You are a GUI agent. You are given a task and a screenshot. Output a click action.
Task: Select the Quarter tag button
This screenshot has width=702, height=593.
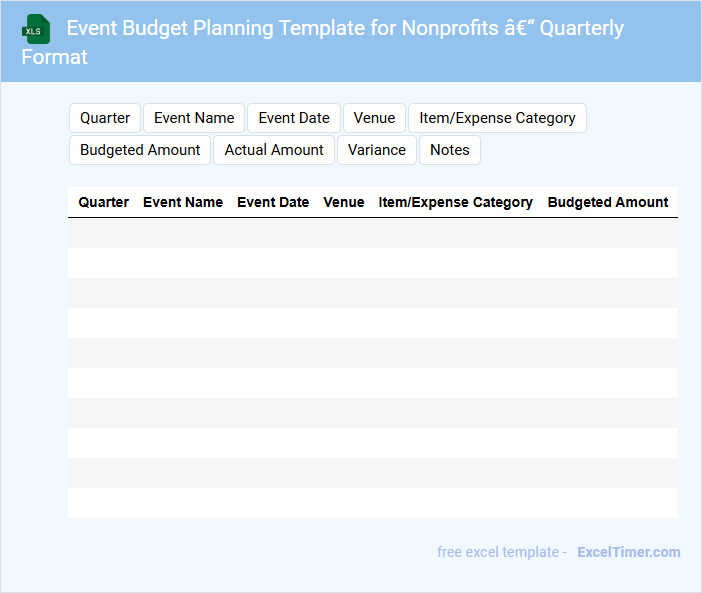(x=105, y=118)
